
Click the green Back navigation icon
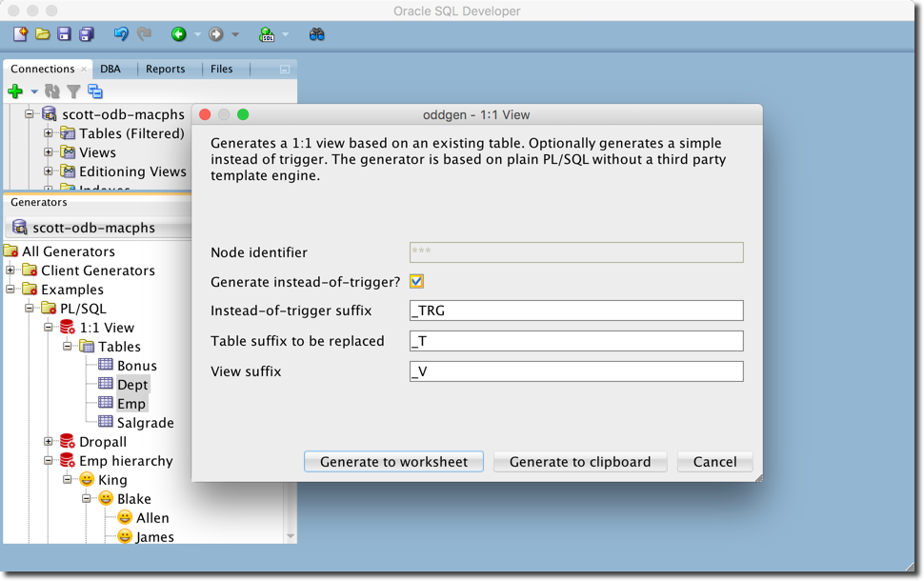[178, 34]
